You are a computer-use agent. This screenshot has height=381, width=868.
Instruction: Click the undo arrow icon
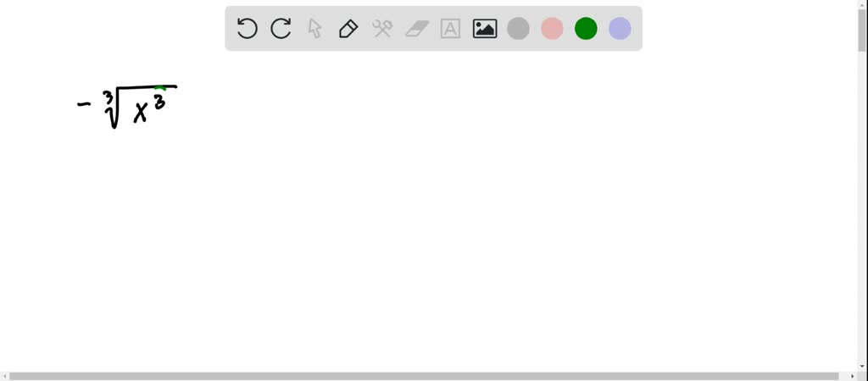(x=247, y=28)
